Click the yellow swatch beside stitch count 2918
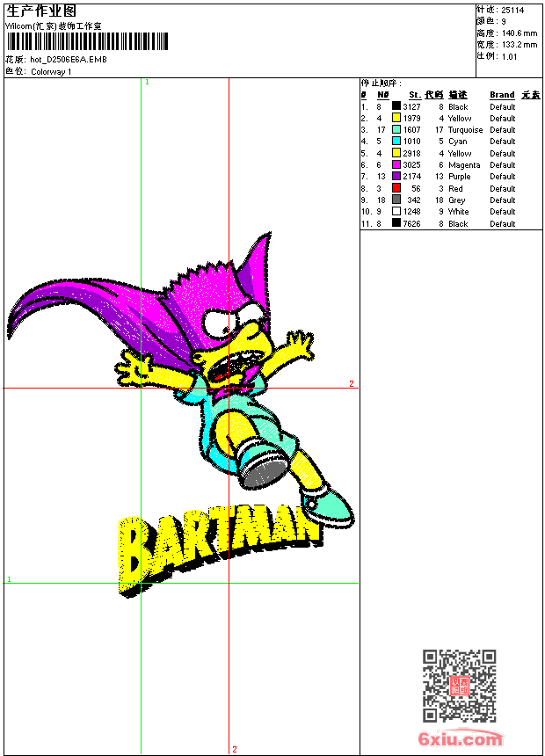This screenshot has height=756, width=545. (396, 152)
